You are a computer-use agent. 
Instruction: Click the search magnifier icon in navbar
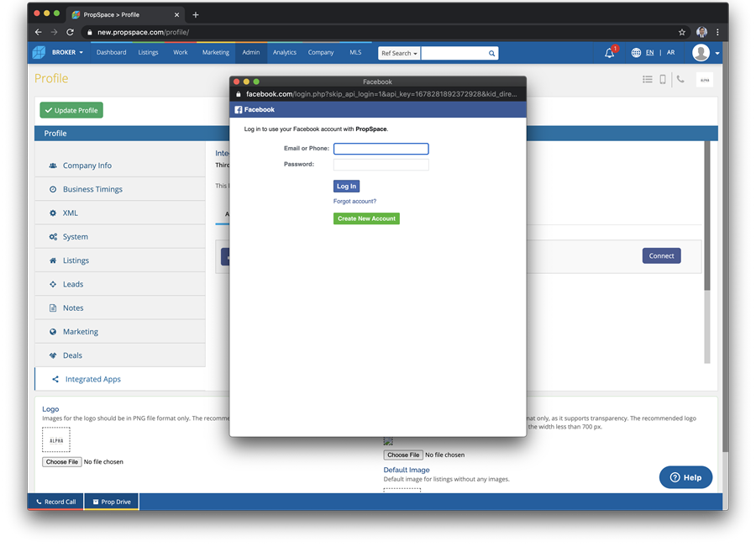tap(491, 53)
